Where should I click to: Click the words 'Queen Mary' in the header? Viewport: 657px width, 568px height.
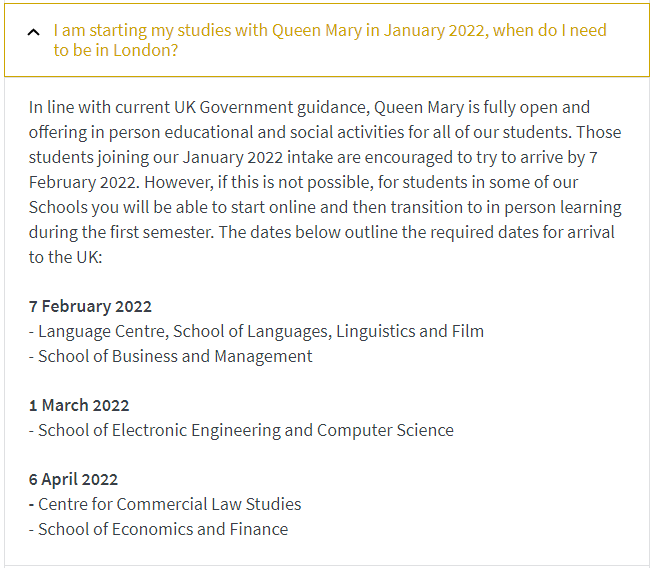[317, 31]
